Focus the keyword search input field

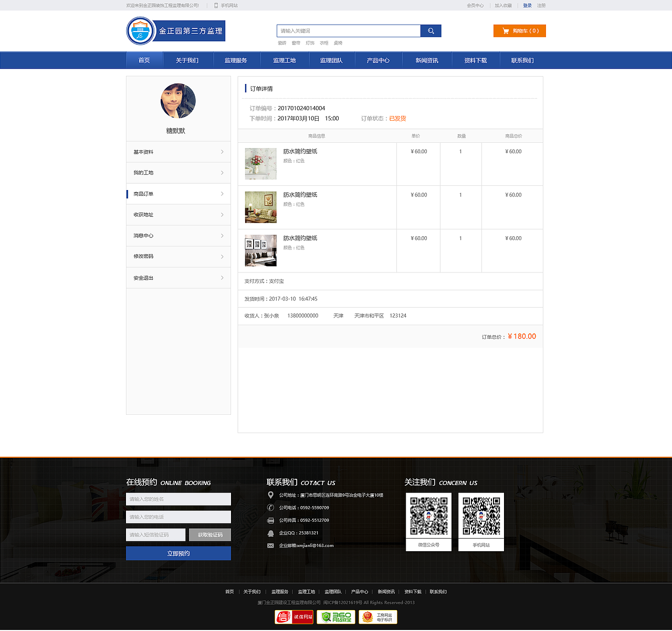[x=349, y=31]
